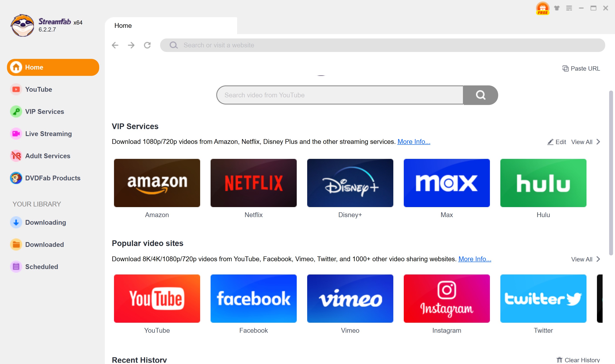Open the Hulu service tile
Viewport: 615px width, 364px height.
click(x=543, y=183)
